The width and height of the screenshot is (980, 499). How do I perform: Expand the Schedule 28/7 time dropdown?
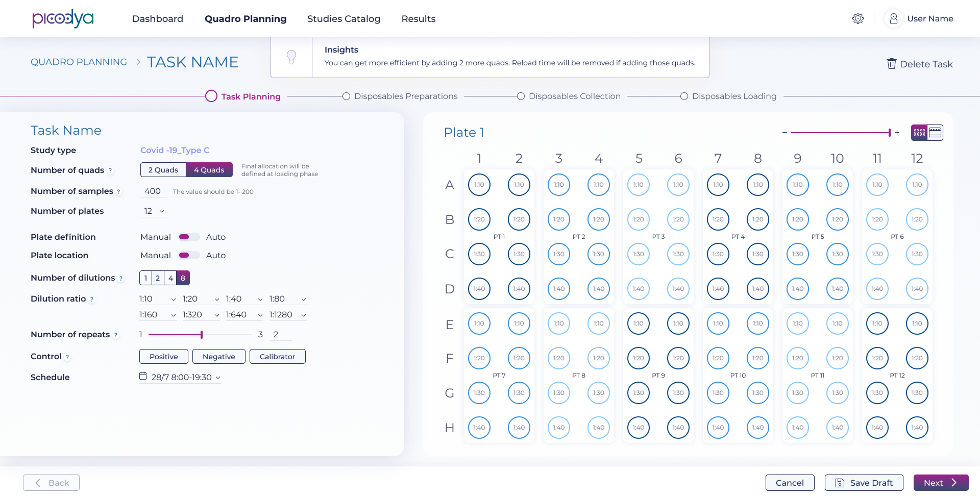click(218, 378)
